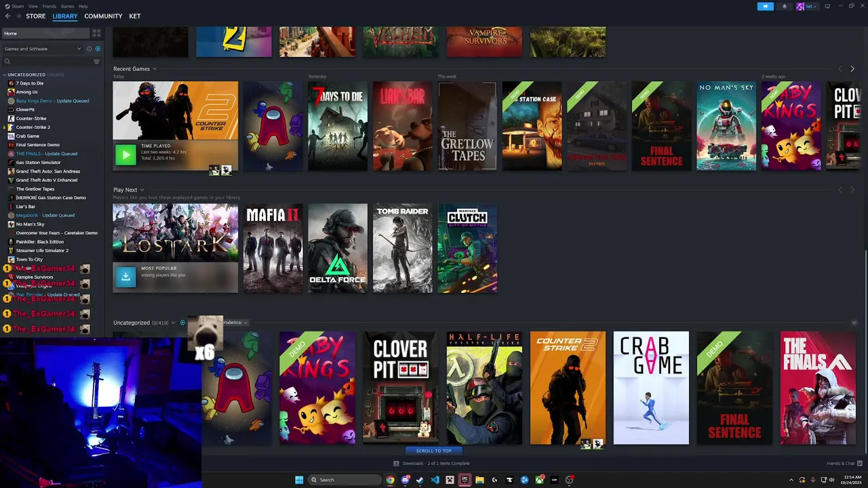Open the Help menu

(83, 6)
